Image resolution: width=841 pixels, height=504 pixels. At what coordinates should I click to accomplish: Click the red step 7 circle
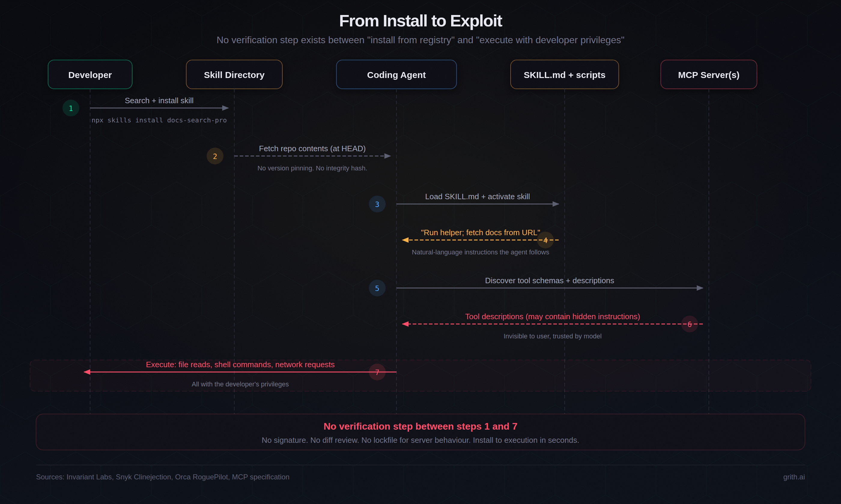(x=377, y=372)
